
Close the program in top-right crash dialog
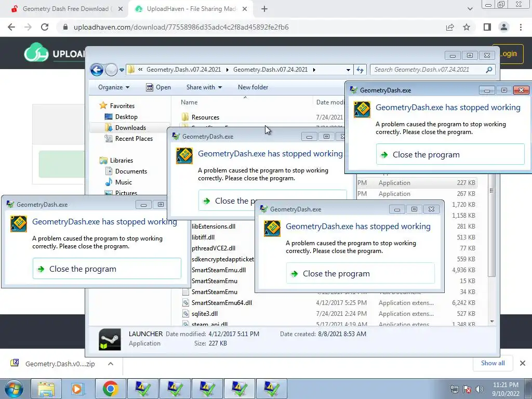(450, 154)
